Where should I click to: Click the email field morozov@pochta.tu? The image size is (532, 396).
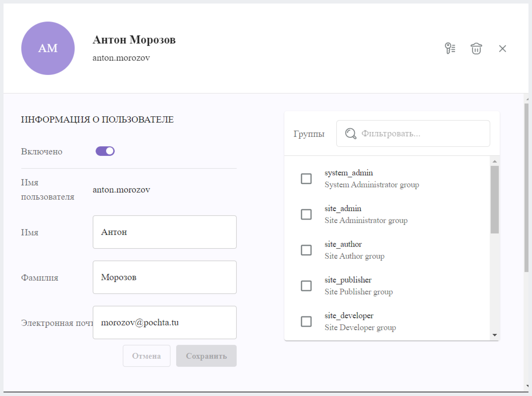click(x=165, y=323)
